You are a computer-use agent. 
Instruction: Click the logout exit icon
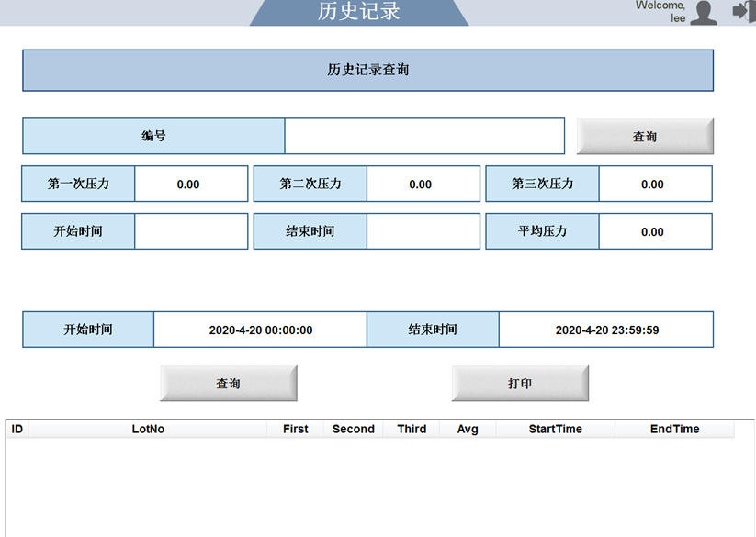click(742, 11)
